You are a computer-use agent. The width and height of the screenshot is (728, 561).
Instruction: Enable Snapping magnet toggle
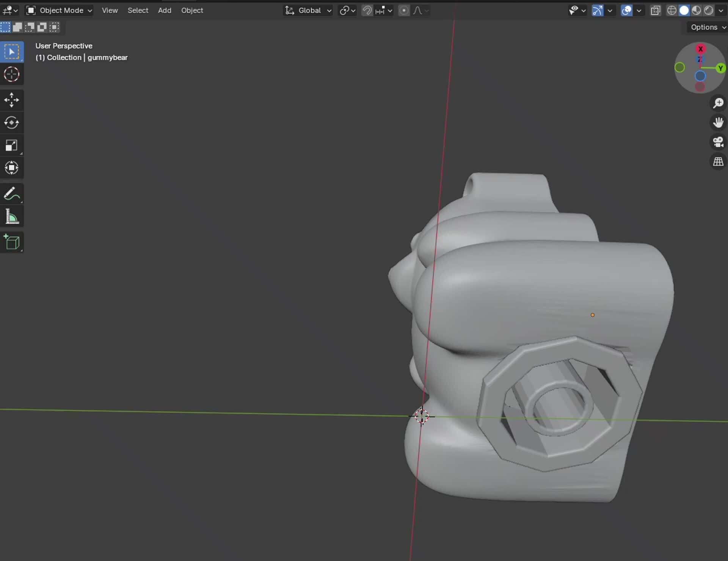click(367, 10)
